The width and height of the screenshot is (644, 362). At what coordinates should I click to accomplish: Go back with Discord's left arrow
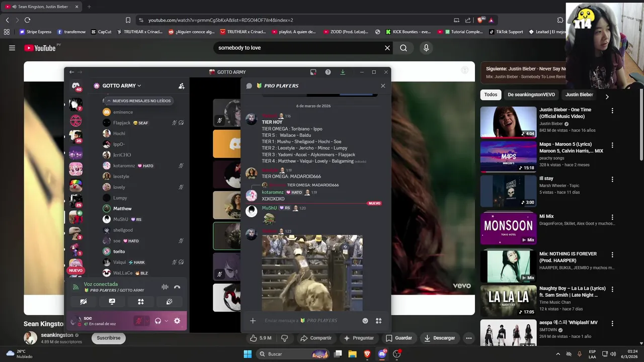(71, 72)
